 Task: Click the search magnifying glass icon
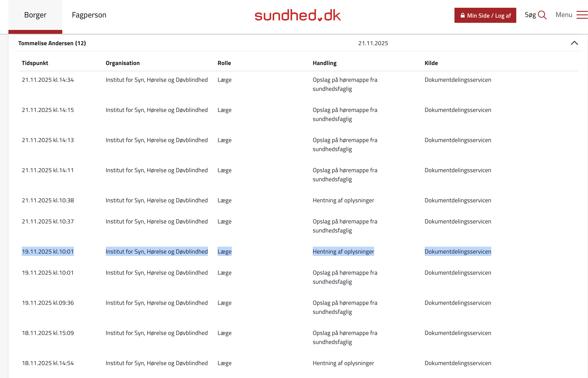click(x=542, y=15)
